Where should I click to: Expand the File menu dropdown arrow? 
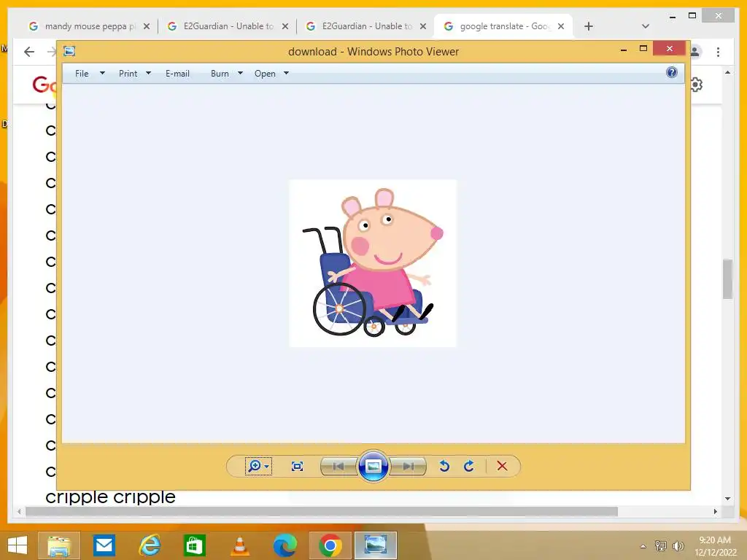click(102, 74)
